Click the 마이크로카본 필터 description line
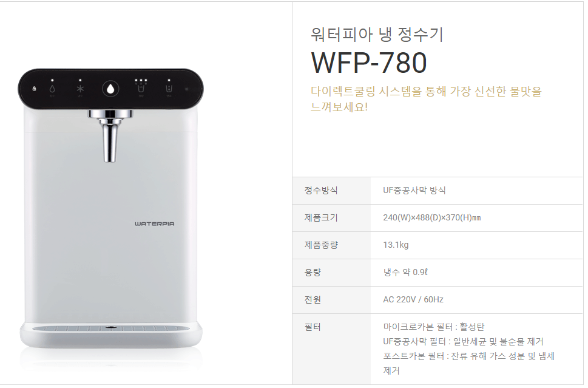The height and width of the screenshot is (388, 588). point(434,327)
